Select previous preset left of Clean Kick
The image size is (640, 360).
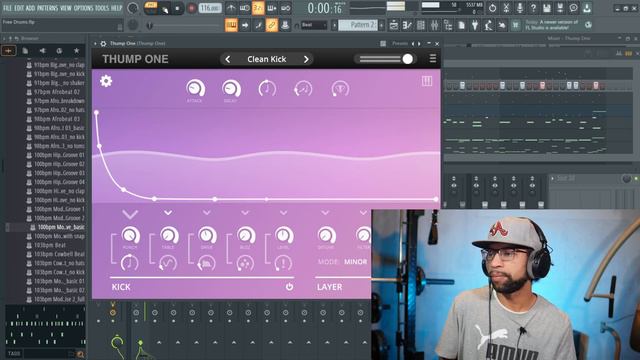pos(228,59)
